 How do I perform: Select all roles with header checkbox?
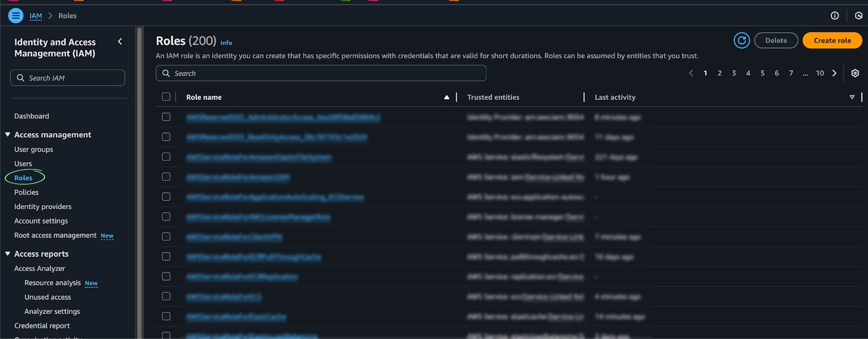coord(166,97)
